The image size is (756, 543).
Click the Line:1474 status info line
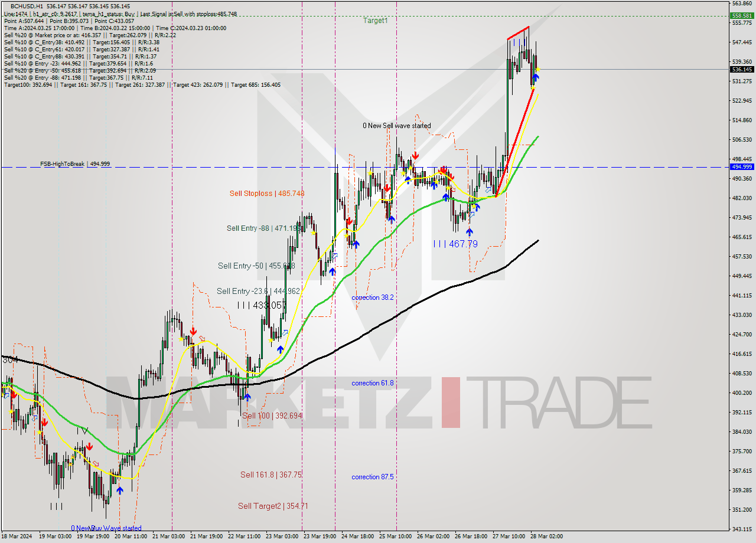[120, 14]
